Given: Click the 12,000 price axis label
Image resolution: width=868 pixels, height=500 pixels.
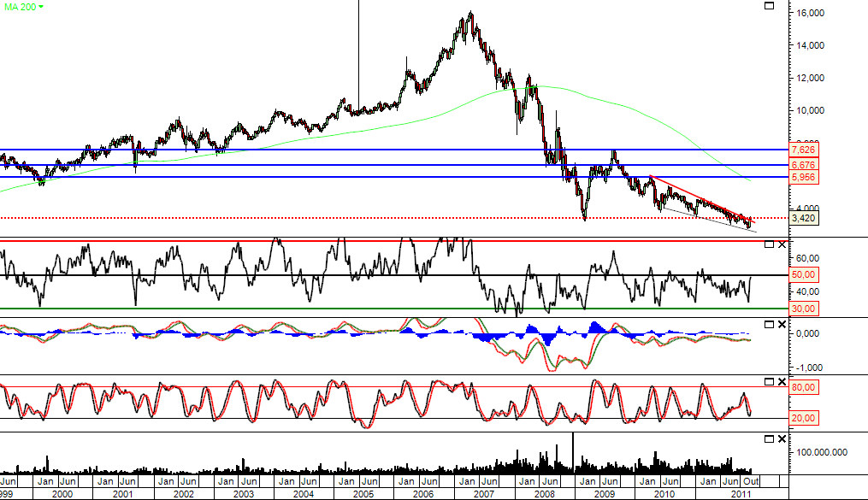Looking at the screenshot, I should pos(811,78).
